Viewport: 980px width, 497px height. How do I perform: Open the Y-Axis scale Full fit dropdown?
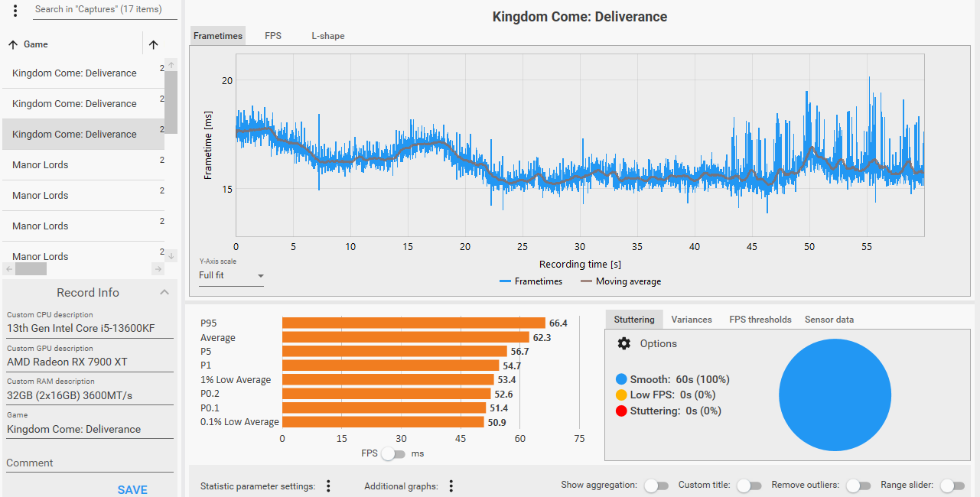pos(231,275)
